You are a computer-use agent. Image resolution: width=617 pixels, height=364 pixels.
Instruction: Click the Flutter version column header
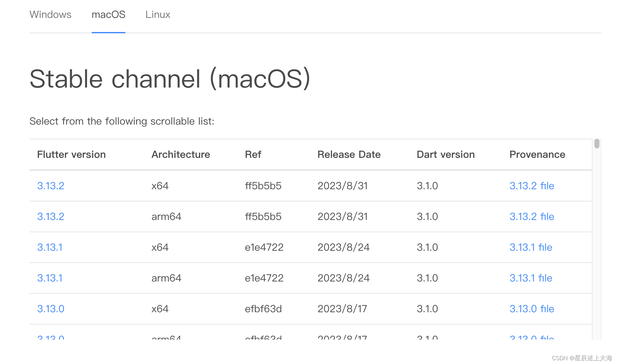tap(71, 154)
